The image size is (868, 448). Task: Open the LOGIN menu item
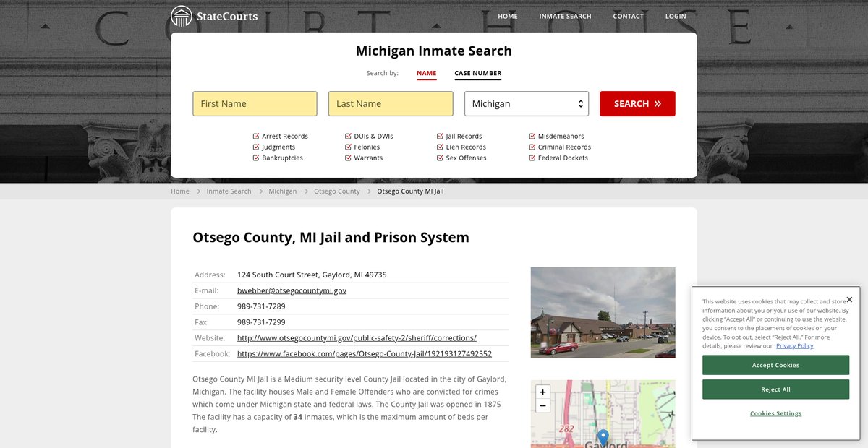point(676,16)
